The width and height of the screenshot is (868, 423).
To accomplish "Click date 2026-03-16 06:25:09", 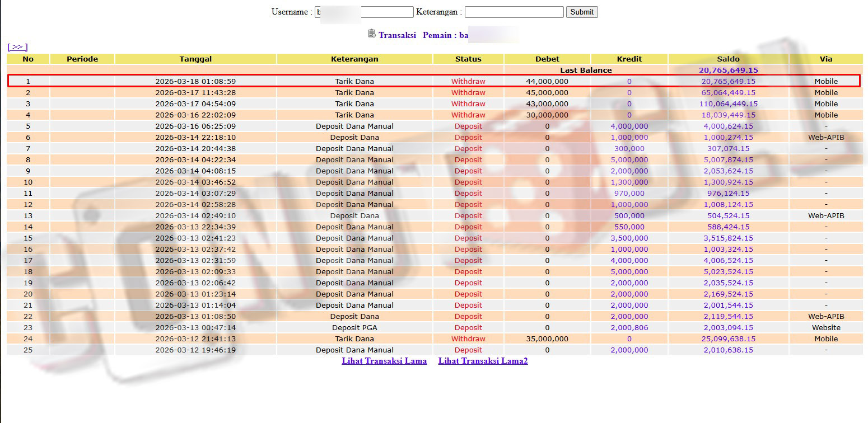I will click(x=195, y=126).
